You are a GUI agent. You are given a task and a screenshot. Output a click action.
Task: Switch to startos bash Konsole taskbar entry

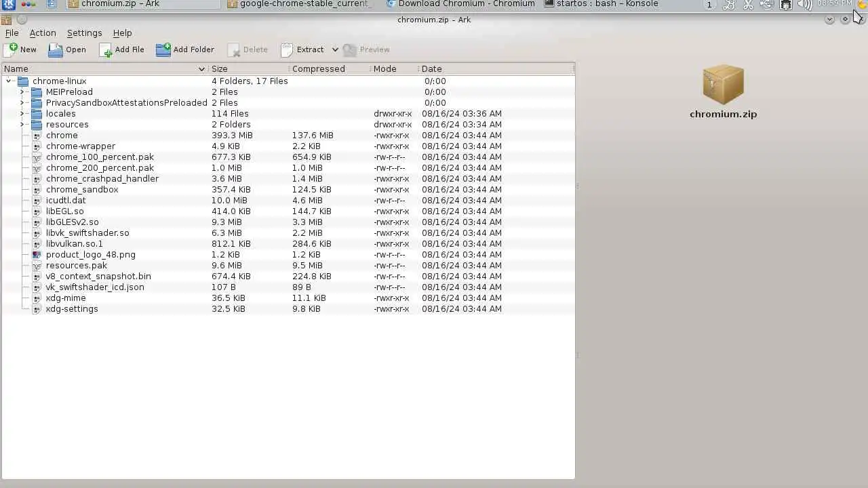click(601, 4)
